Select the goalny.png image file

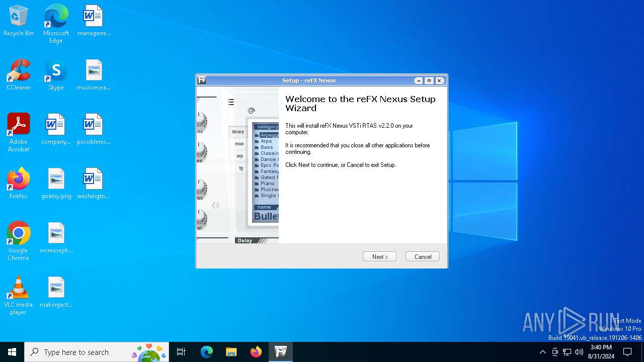click(x=56, y=184)
